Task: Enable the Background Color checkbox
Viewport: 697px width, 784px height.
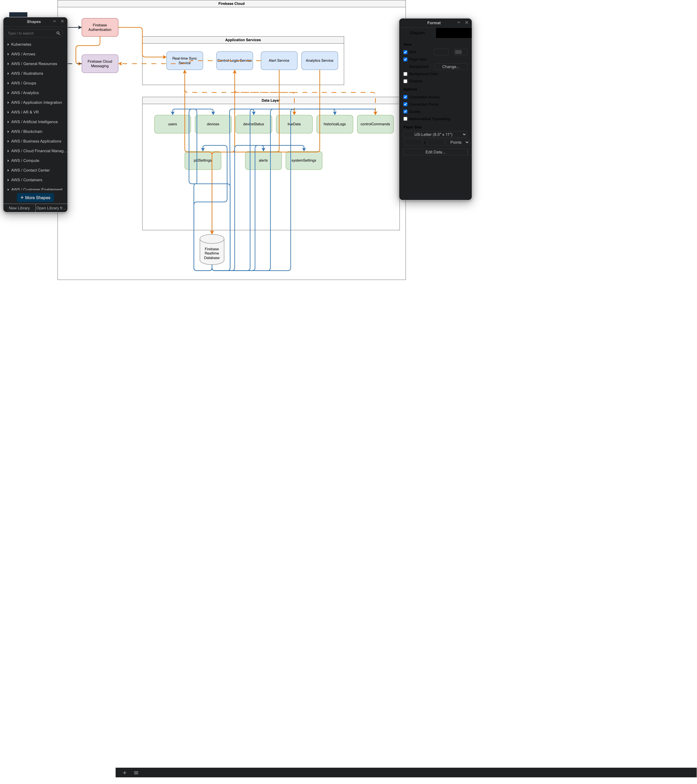Action: [405, 74]
